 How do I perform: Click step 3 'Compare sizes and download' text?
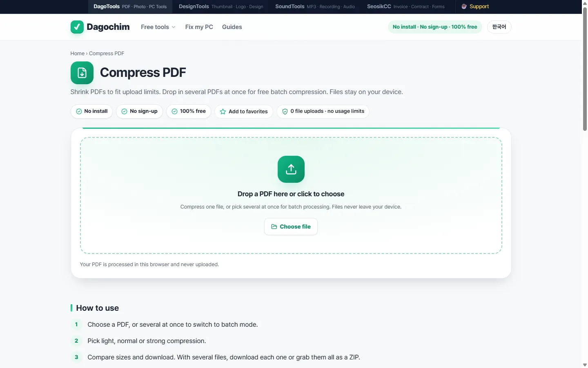[x=224, y=357]
